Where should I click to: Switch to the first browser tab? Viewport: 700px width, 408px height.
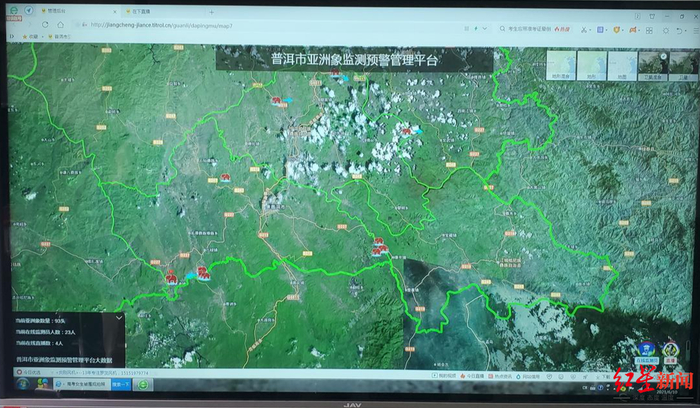[x=78, y=11]
